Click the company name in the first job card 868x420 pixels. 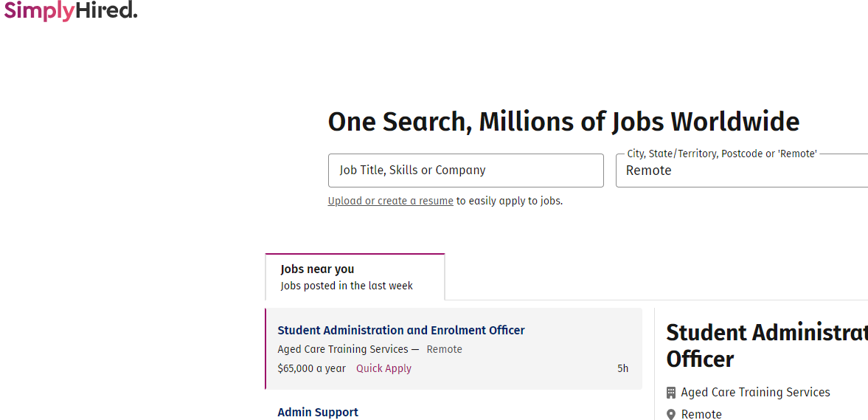point(343,349)
